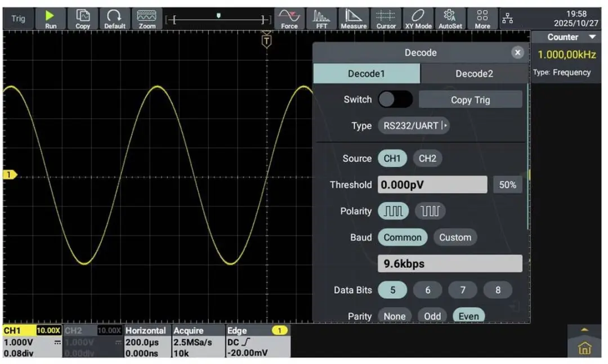Select the yellow channel 1 ground marker
This screenshot has height=364, width=608.
[x=10, y=174]
